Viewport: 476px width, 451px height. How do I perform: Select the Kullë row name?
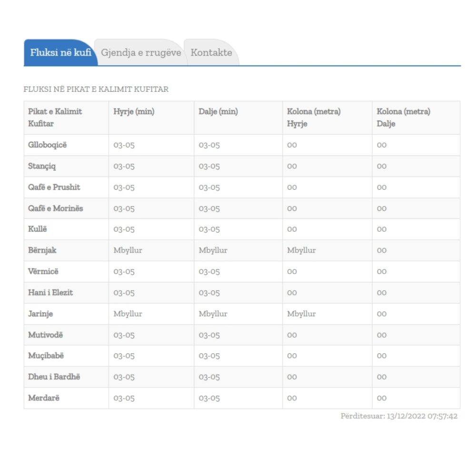pos(37,229)
